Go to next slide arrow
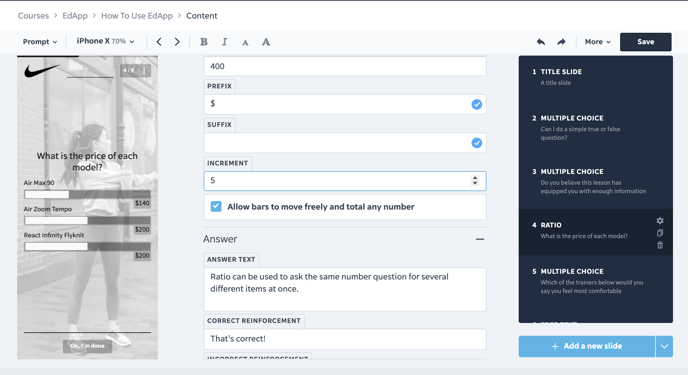688x375 pixels. pyautogui.click(x=177, y=42)
